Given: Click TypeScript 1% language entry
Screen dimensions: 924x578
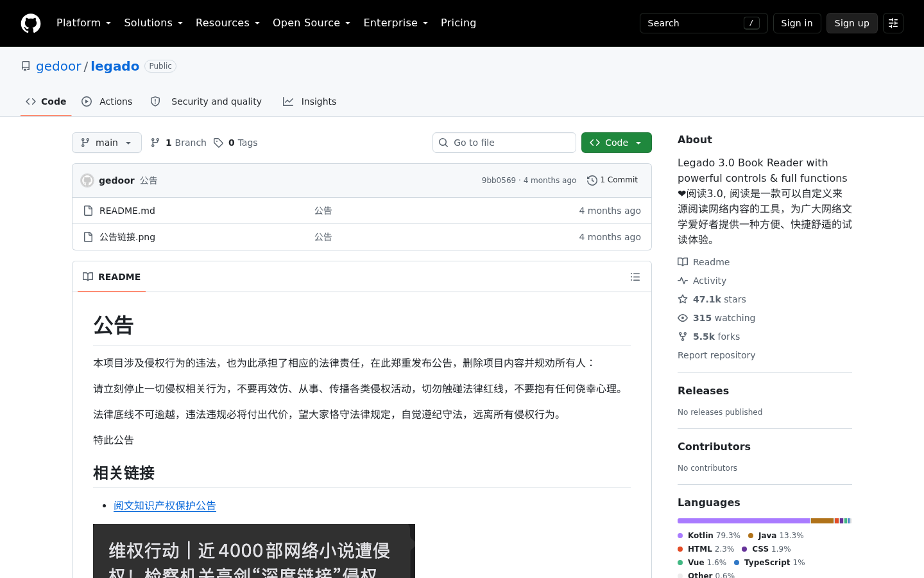Looking at the screenshot, I should pos(769,563).
